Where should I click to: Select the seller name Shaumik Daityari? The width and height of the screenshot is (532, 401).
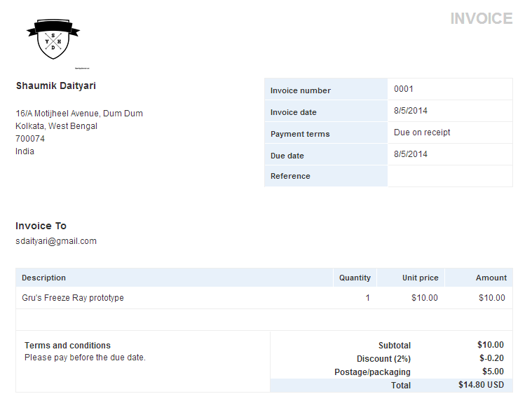click(56, 86)
